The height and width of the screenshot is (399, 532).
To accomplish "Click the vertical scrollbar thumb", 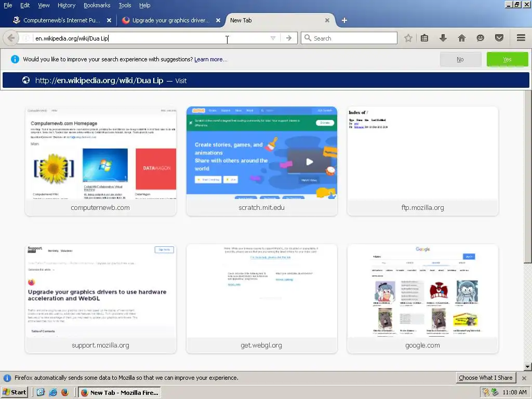I will [x=528, y=177].
